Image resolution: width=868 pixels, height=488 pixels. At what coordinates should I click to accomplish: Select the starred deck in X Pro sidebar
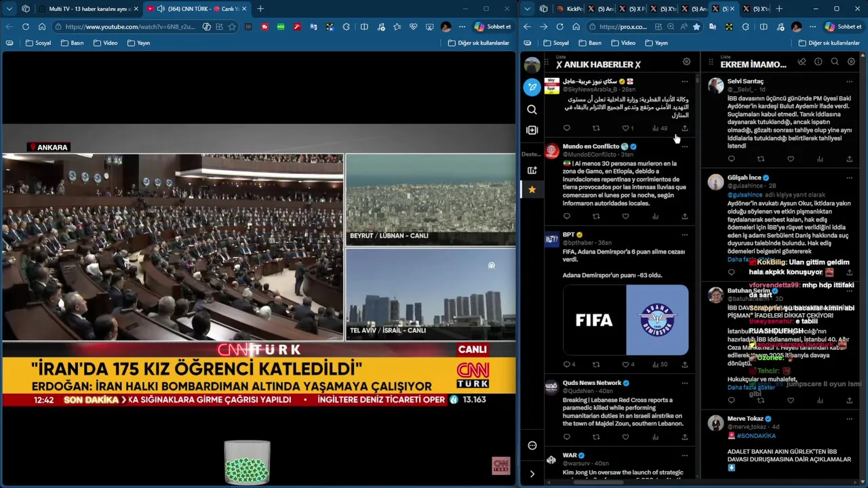point(532,190)
